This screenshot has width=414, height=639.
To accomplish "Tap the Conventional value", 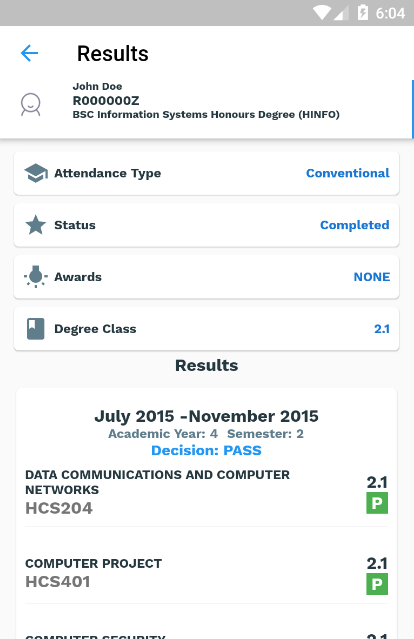I will click(x=348, y=173).
